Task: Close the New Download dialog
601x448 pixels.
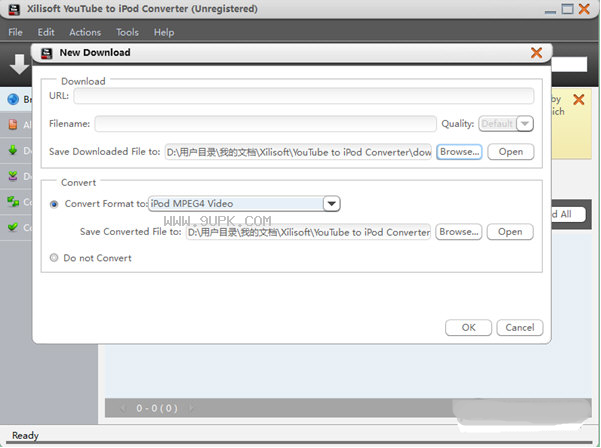Action: (536, 53)
